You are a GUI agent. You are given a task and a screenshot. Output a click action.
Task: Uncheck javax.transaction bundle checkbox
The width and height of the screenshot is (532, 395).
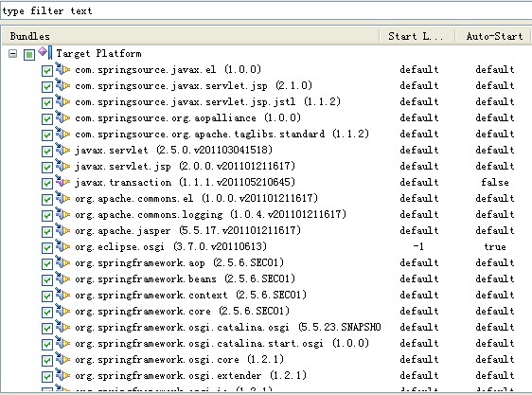pyautogui.click(x=46, y=184)
